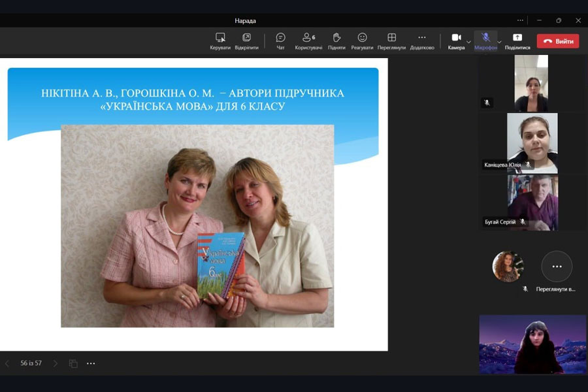The image size is (588, 392).
Task: Open the Керувати control option
Action: click(x=220, y=41)
